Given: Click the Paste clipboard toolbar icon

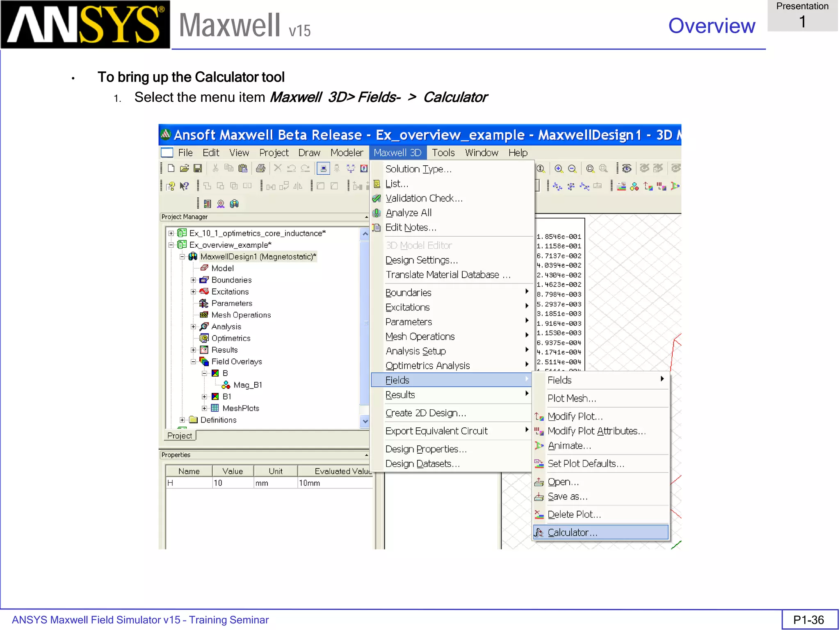Looking at the screenshot, I should [243, 168].
